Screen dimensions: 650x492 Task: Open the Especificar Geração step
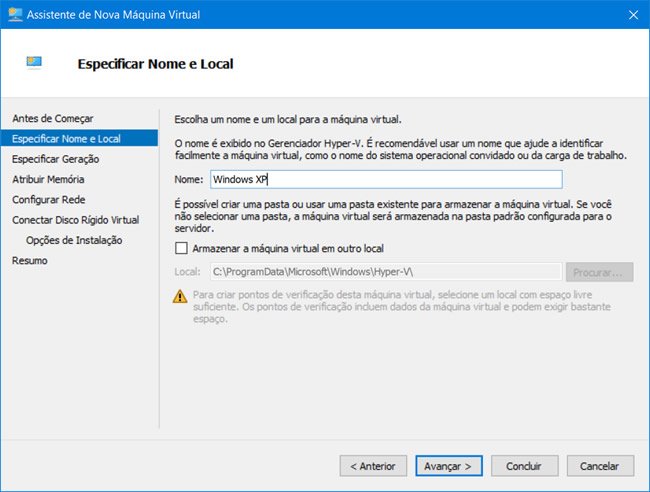tap(55, 158)
